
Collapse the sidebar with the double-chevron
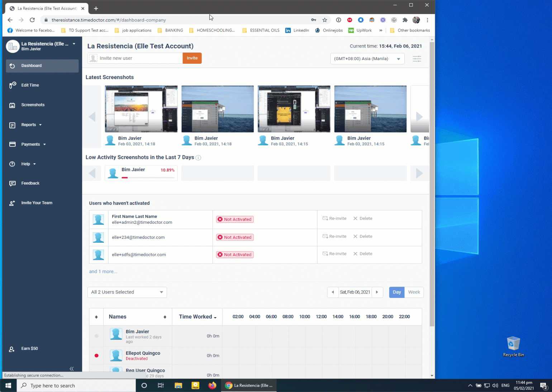coord(71,368)
